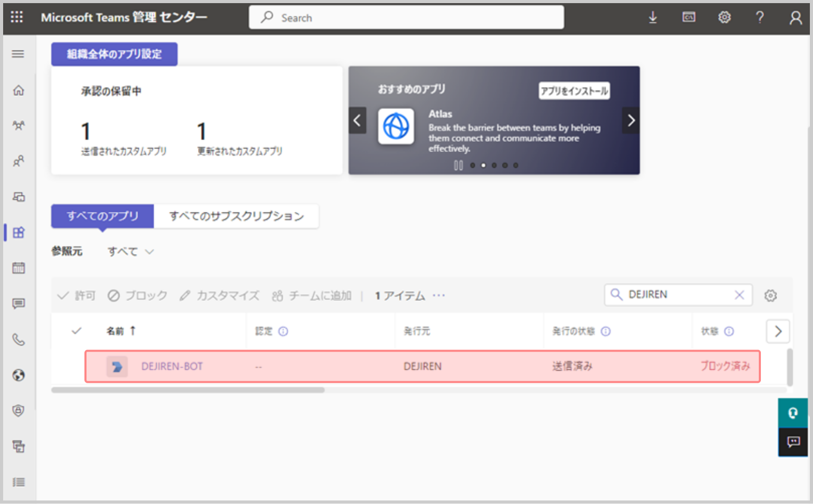Open Meetings calendar icon in sidebar
The height and width of the screenshot is (504, 813).
pyautogui.click(x=19, y=268)
